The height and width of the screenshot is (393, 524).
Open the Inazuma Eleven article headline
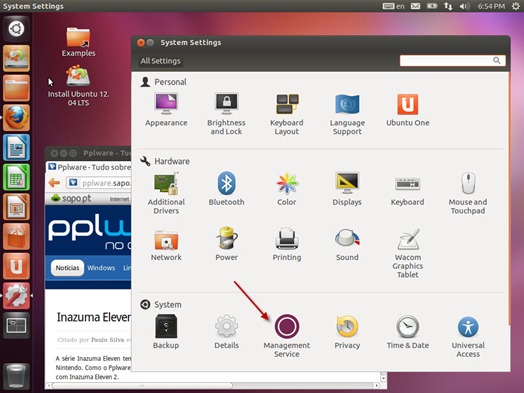click(94, 317)
